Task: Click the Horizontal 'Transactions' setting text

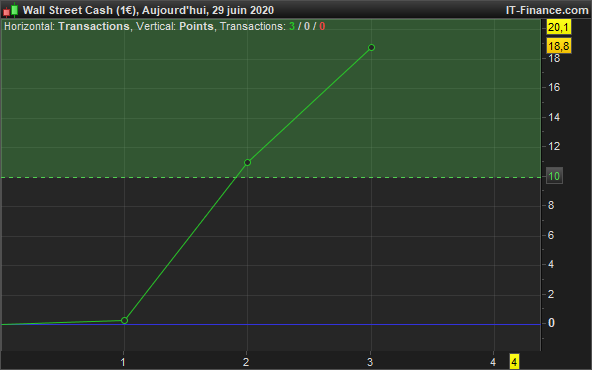Action: (94, 26)
